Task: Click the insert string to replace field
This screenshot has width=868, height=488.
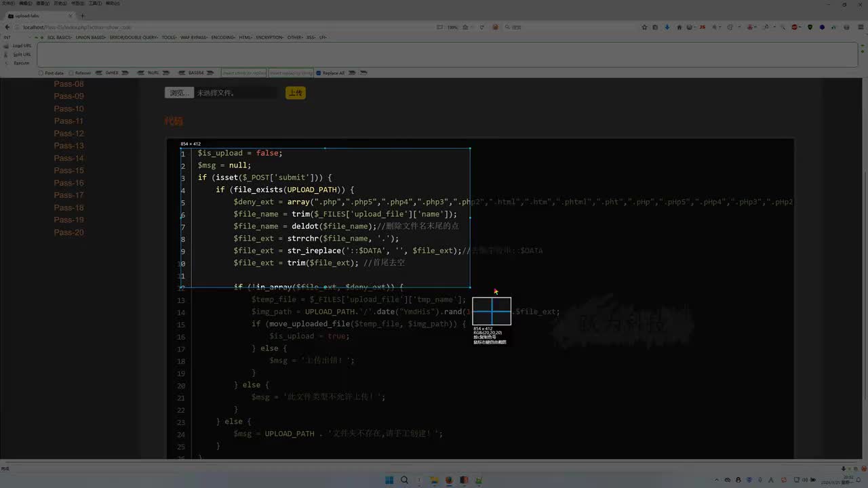Action: click(x=245, y=73)
